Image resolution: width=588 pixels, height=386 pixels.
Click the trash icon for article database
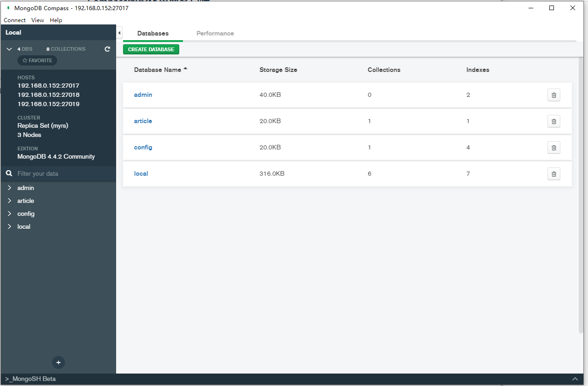click(x=553, y=121)
